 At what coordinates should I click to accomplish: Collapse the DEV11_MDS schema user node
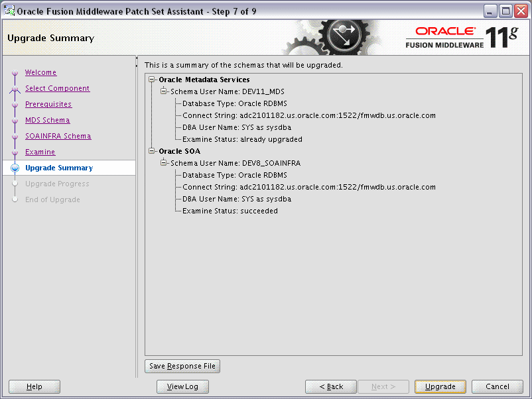click(164, 91)
